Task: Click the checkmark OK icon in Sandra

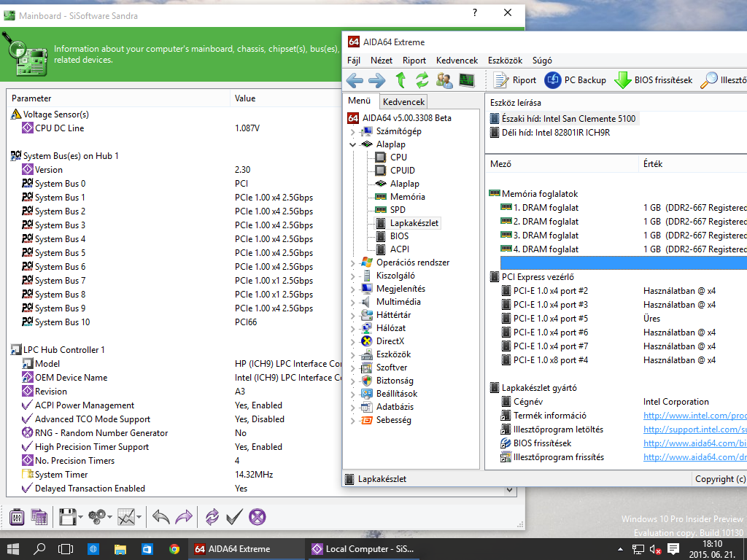Action: [x=234, y=517]
